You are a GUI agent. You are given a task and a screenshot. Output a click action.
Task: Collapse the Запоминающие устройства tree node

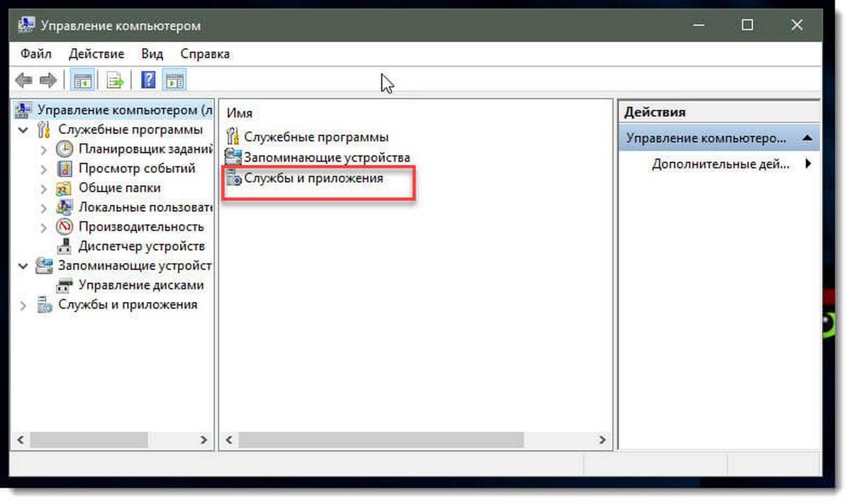(x=24, y=266)
